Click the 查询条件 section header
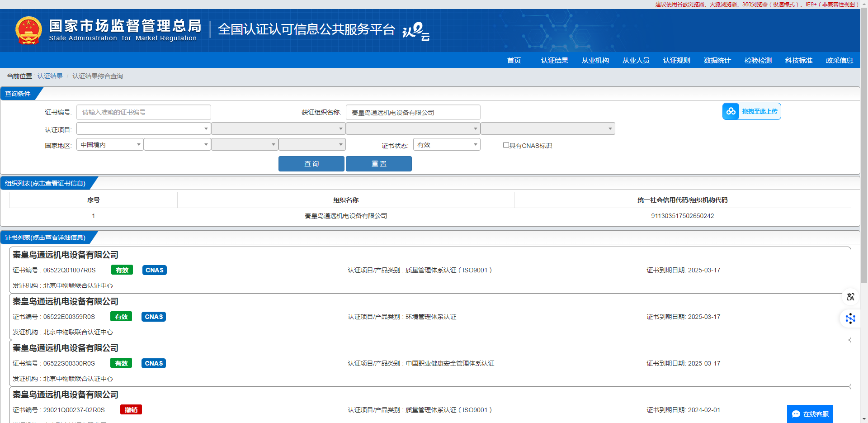868x423 pixels. pos(18,94)
